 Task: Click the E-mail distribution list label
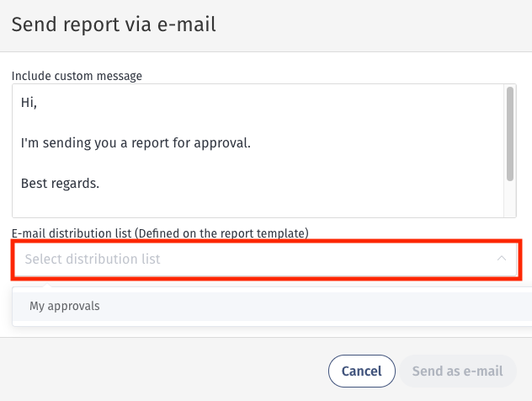point(72,233)
